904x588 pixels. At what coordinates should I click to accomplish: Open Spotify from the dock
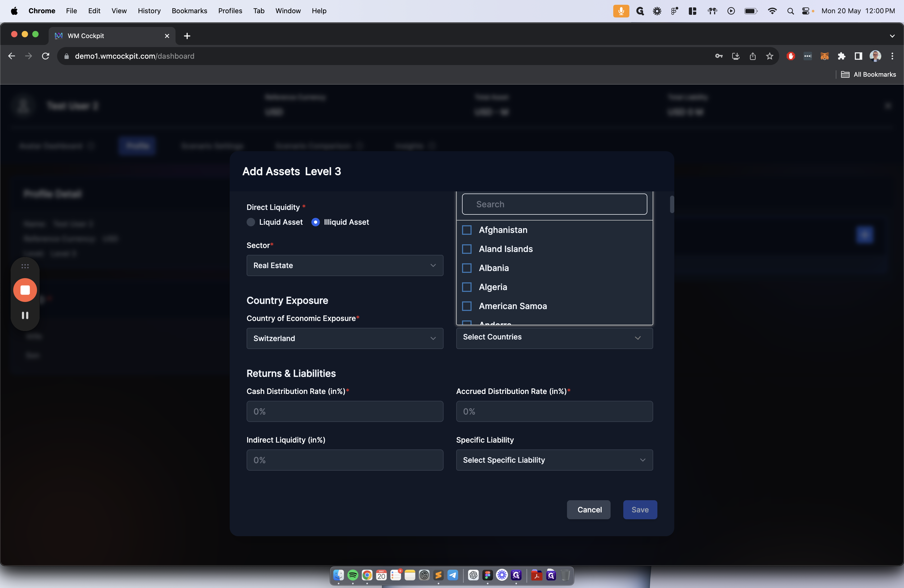[353, 575]
